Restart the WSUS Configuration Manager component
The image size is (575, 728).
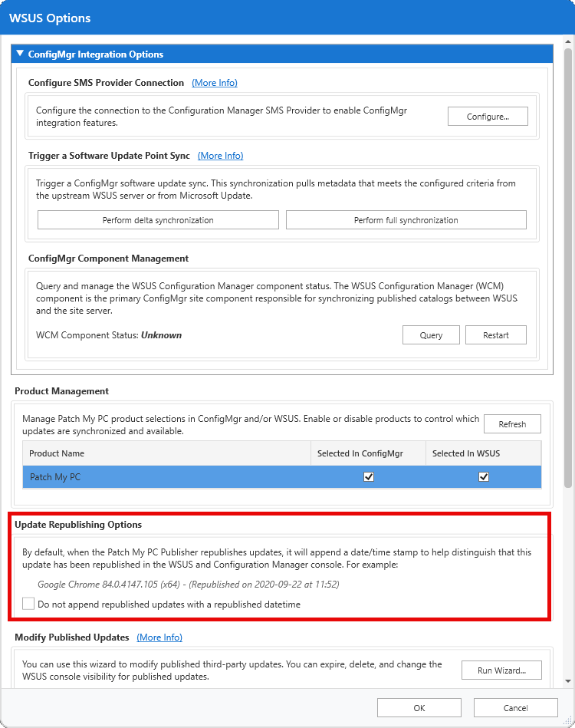coord(495,334)
